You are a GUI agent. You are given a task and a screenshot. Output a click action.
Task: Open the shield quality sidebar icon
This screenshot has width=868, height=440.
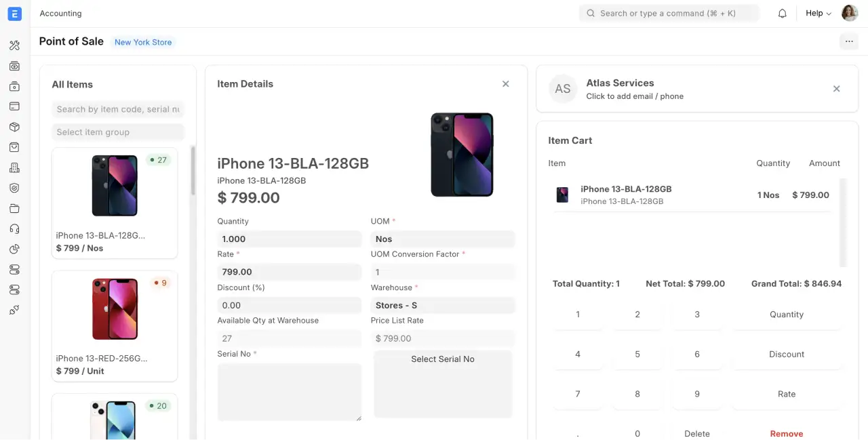coord(15,188)
